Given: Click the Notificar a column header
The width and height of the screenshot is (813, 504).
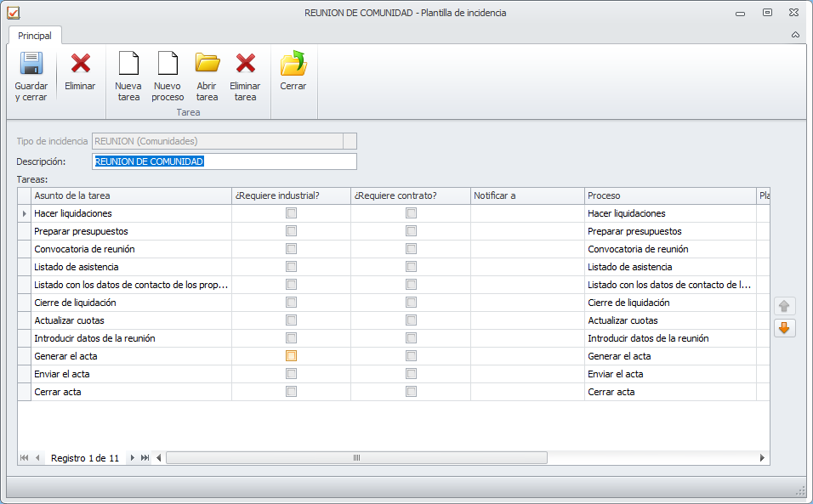Looking at the screenshot, I should [x=527, y=195].
